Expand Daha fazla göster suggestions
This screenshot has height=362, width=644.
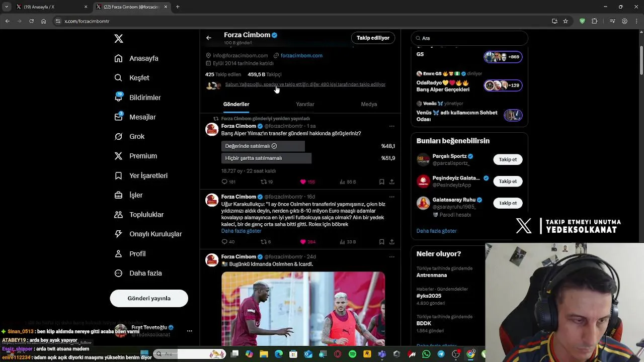[x=437, y=231]
